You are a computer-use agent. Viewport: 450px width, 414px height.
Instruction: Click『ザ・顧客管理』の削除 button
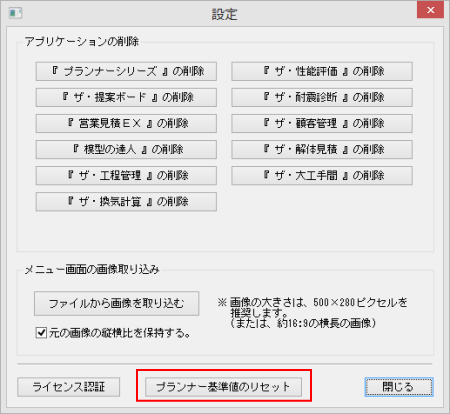coord(322,123)
